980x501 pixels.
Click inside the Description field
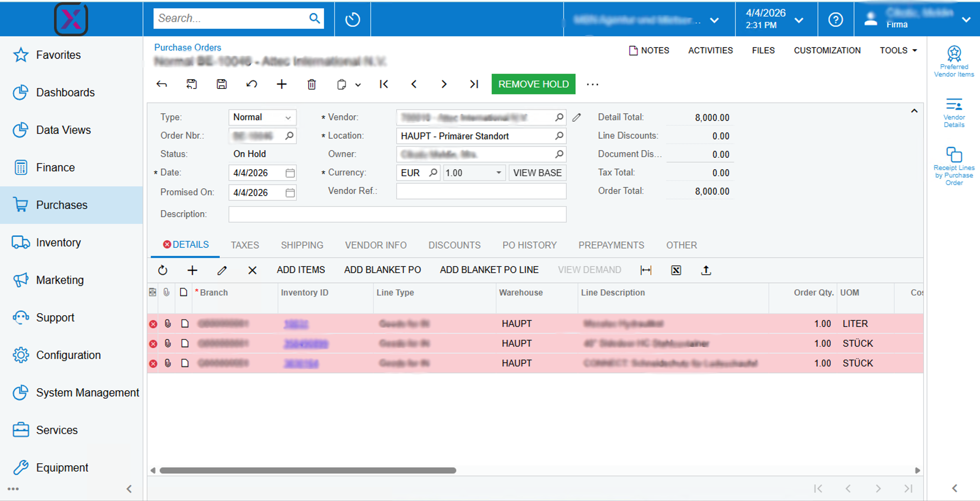[x=397, y=214]
